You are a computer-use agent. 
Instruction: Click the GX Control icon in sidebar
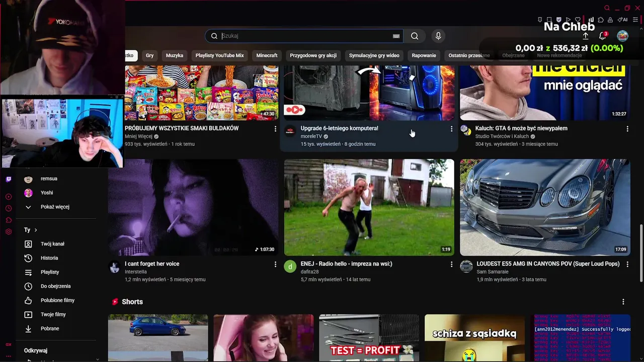click(9, 344)
